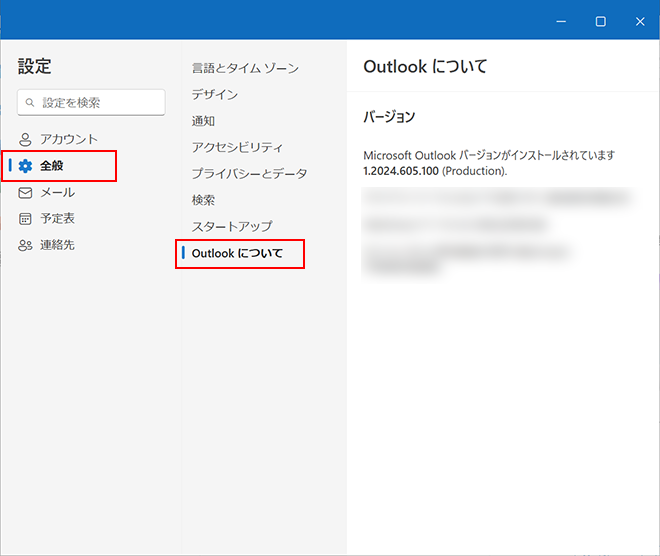Focus the 設定を検索 search field
The image size is (660, 556).
[x=98, y=103]
